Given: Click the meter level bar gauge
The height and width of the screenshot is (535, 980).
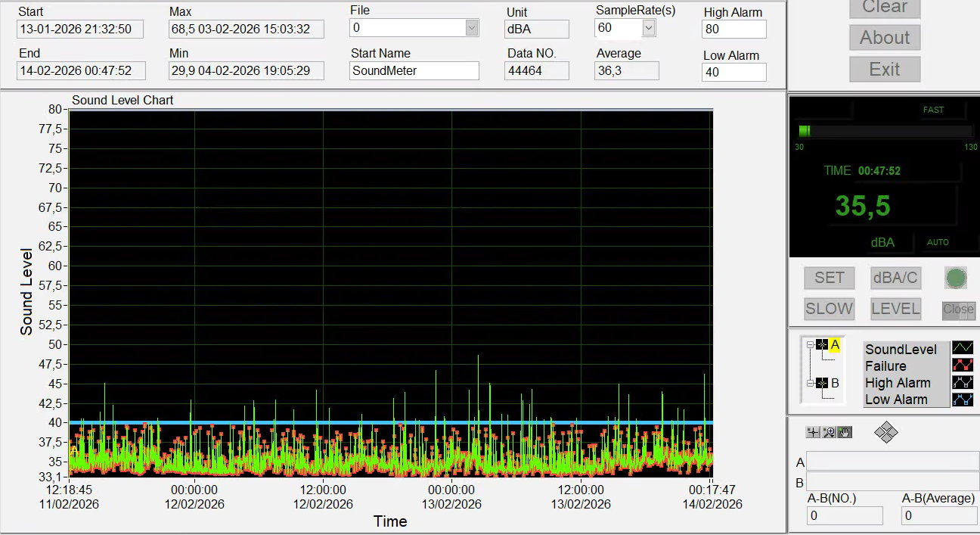Looking at the screenshot, I should (x=884, y=131).
